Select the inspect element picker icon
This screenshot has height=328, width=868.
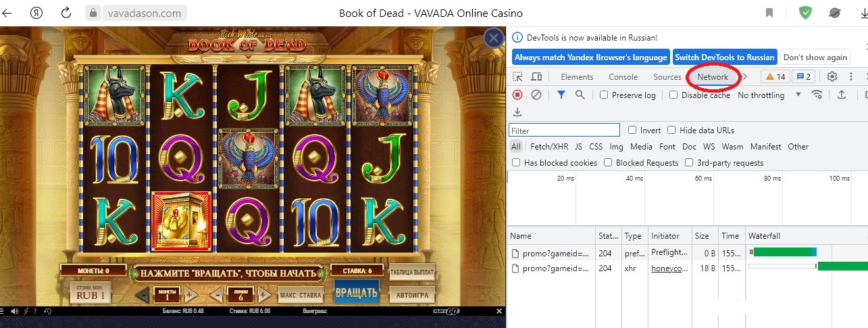517,77
